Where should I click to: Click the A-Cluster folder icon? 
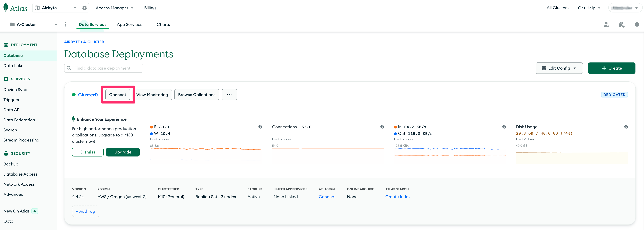tap(12, 24)
